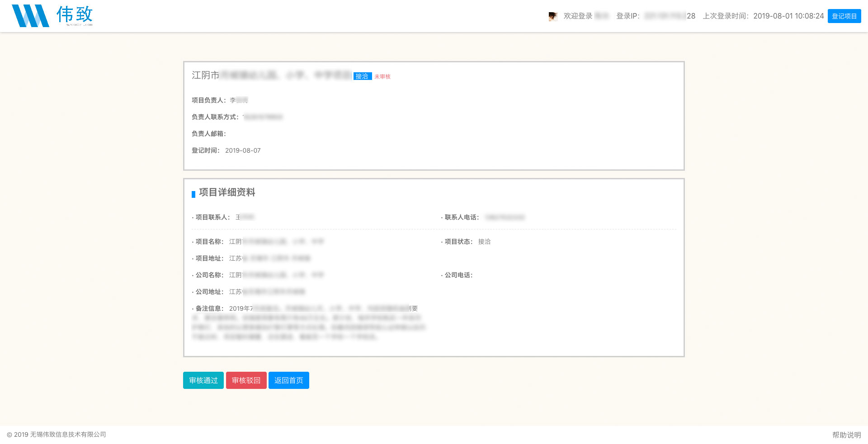
Task: Click the blue 接洽 status badge
Action: tap(362, 76)
